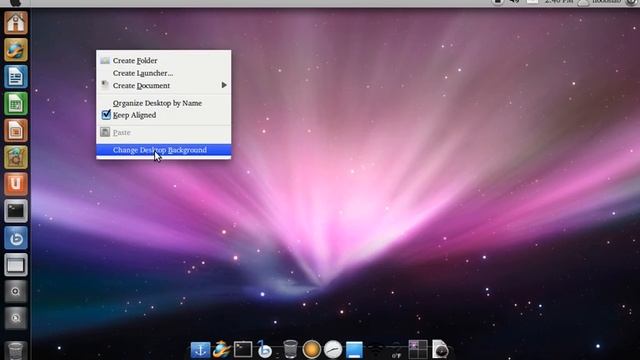This screenshot has height=360, width=640.
Task: Launch the web browser from the bottom dock
Action: click(222, 350)
